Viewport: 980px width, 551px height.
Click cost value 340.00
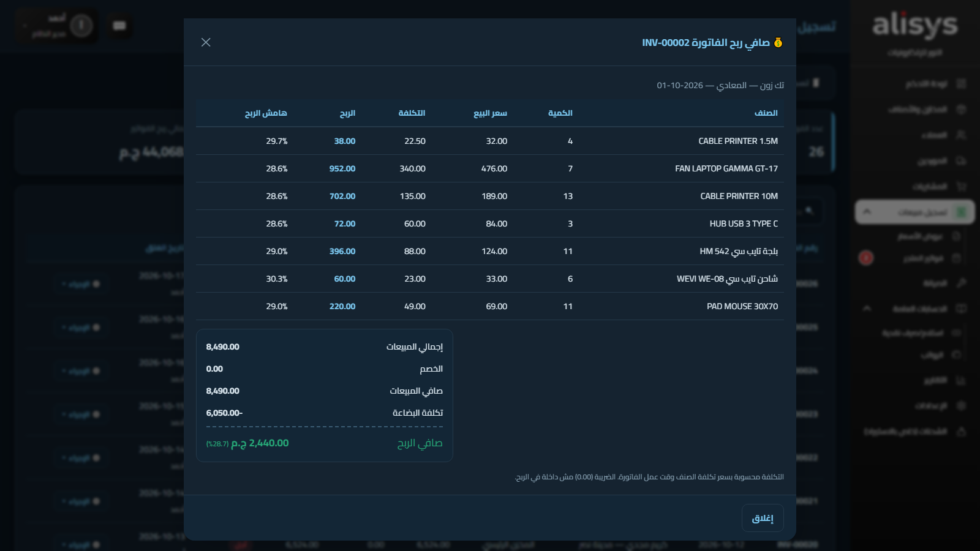[x=412, y=168]
